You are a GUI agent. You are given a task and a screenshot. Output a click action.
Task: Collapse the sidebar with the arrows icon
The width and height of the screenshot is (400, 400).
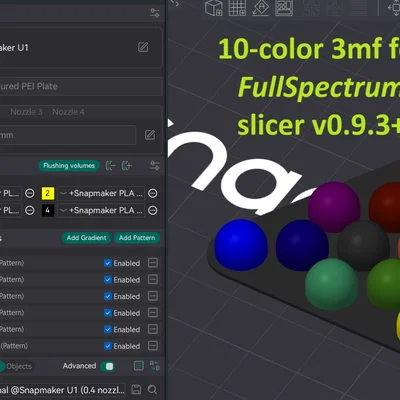click(175, 3)
